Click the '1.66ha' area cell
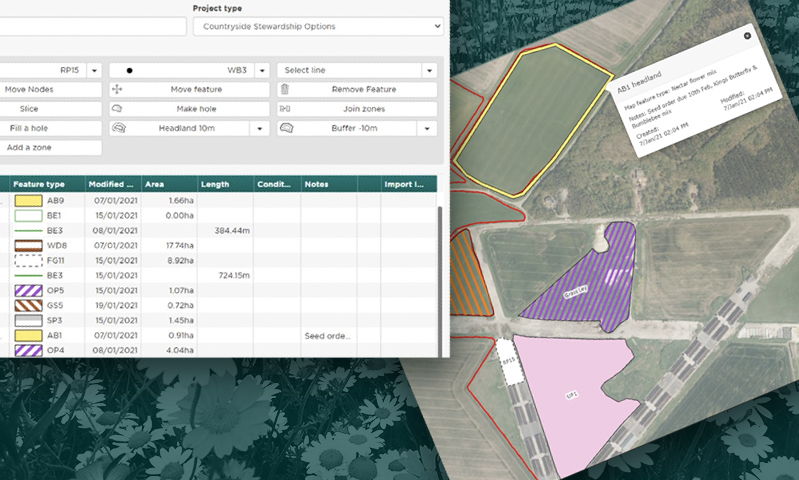Screen dimensions: 799x480 [181, 201]
